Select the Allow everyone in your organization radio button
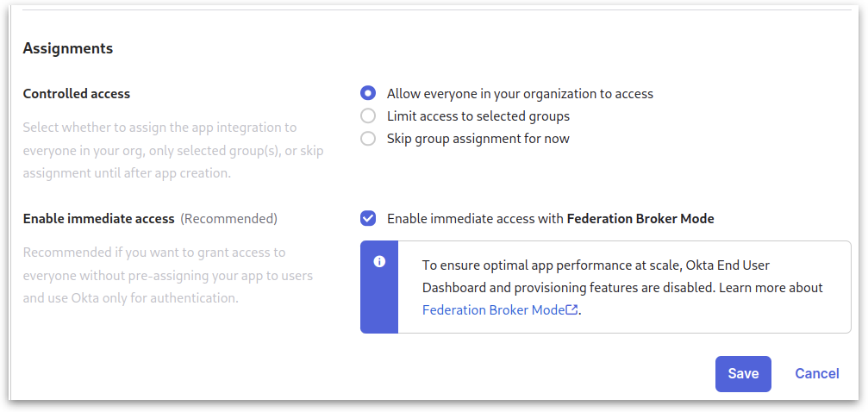The height and width of the screenshot is (412, 868). [x=368, y=93]
